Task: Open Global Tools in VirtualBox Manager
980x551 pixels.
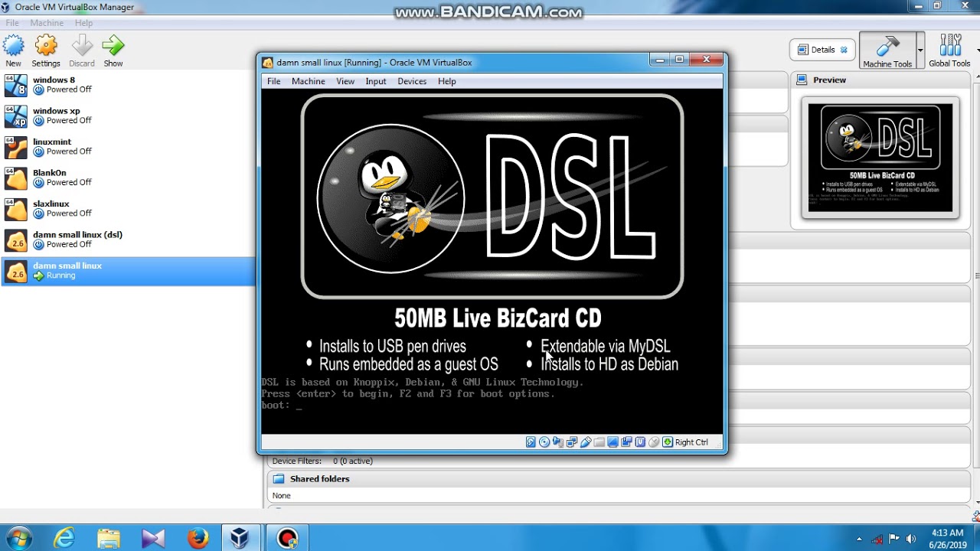Action: pyautogui.click(x=949, y=51)
